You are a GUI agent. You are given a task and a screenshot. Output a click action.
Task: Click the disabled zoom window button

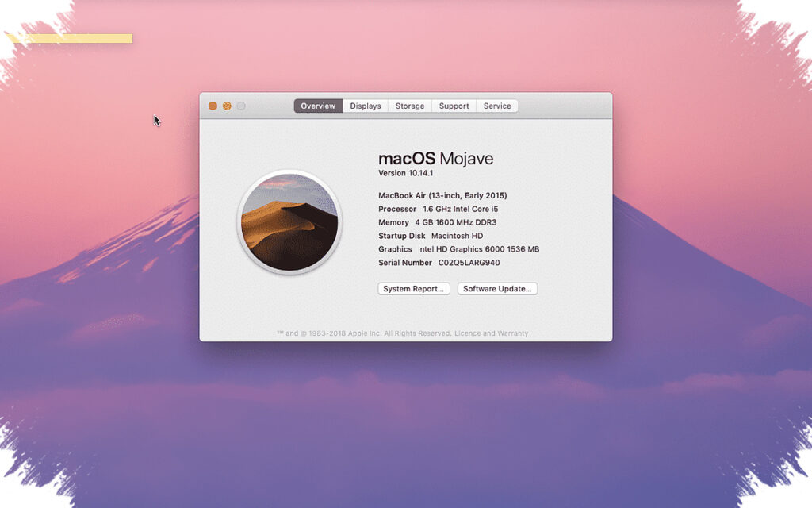(241, 106)
